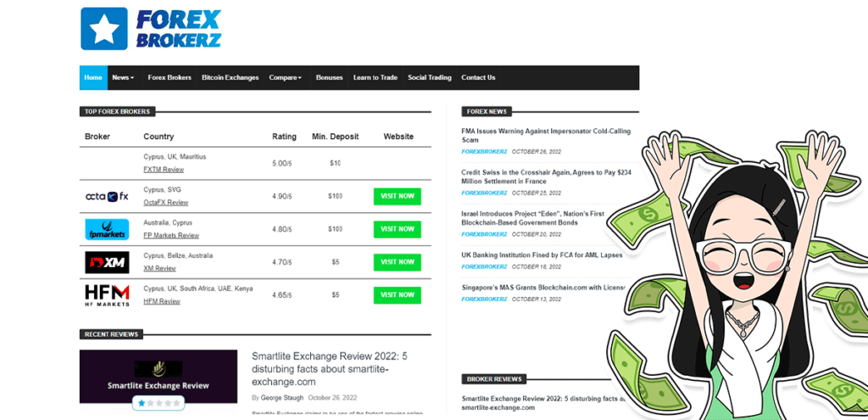
Task: Open the HFM HF Markets logo
Action: [107, 295]
